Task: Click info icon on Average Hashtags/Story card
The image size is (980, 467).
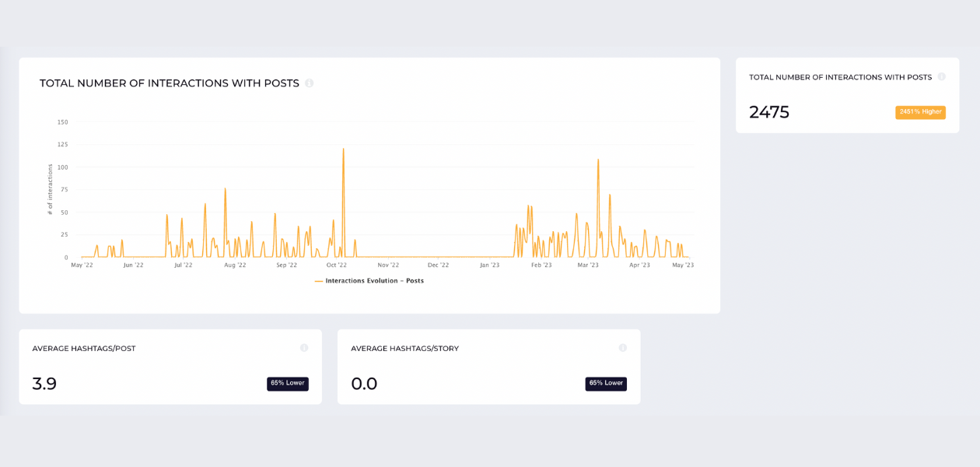Action: click(623, 348)
